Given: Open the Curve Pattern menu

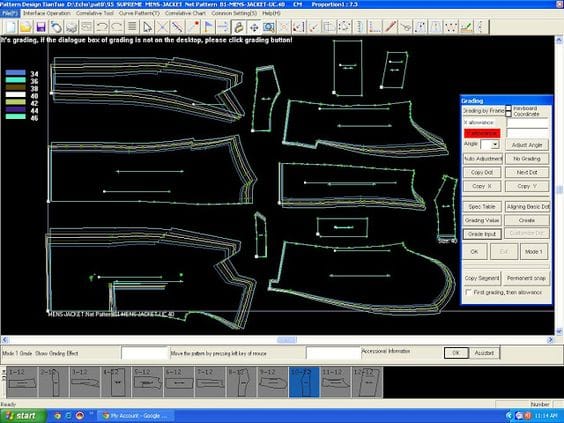Looking at the screenshot, I should pos(139,13).
